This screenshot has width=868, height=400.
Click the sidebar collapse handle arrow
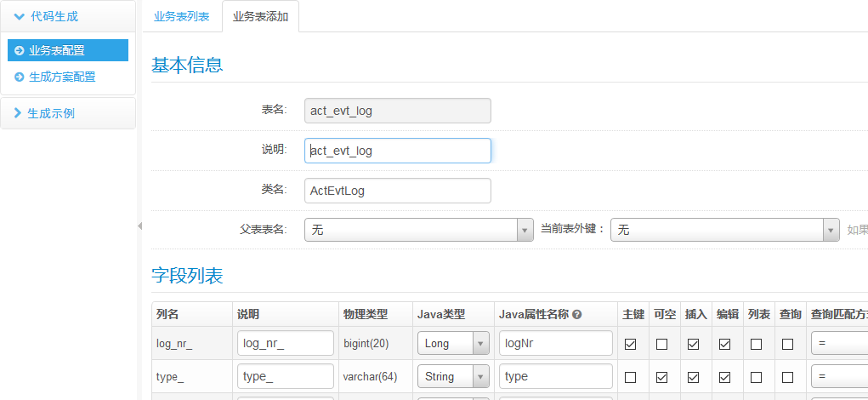(139, 226)
